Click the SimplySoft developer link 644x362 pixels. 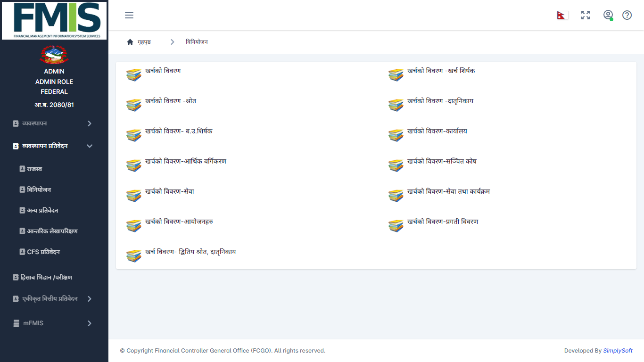tap(618, 351)
